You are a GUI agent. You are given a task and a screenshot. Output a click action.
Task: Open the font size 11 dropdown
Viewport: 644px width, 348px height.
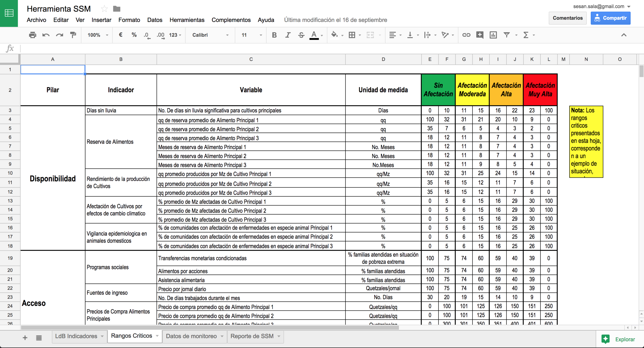(x=252, y=35)
